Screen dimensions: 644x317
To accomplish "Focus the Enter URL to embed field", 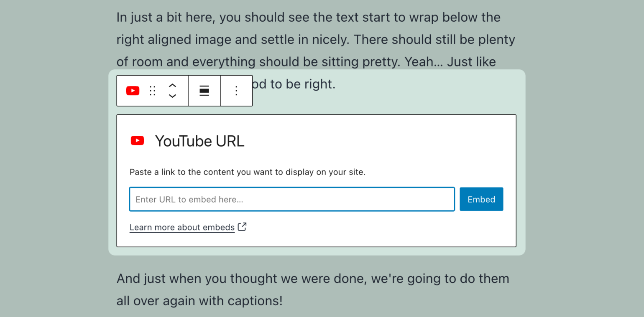I will 292,199.
